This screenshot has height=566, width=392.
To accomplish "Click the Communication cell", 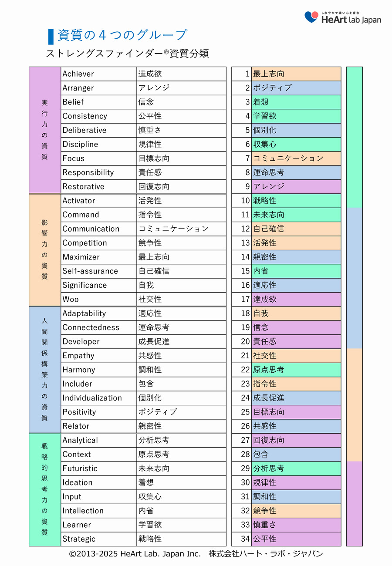I will coord(99,229).
